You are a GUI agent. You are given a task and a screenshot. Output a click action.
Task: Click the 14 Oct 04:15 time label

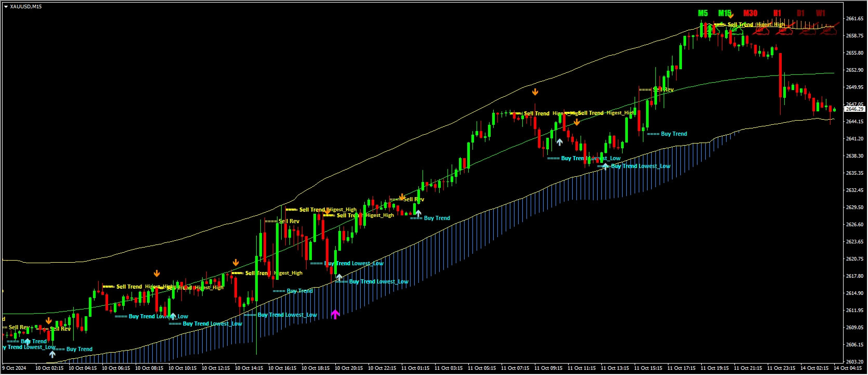848,369
